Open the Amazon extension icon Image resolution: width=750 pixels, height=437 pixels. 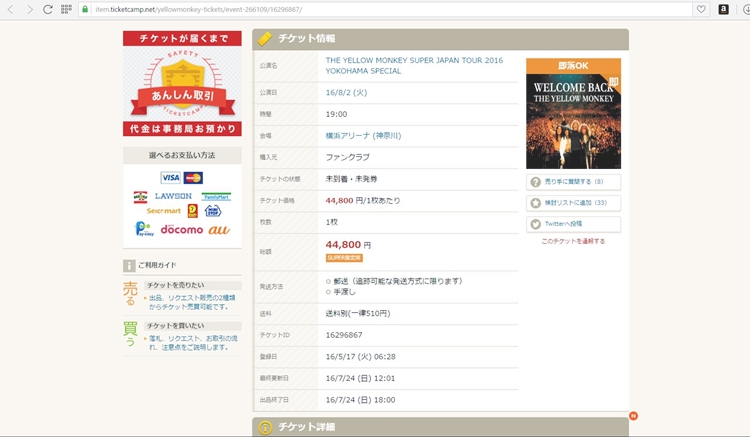(x=723, y=9)
